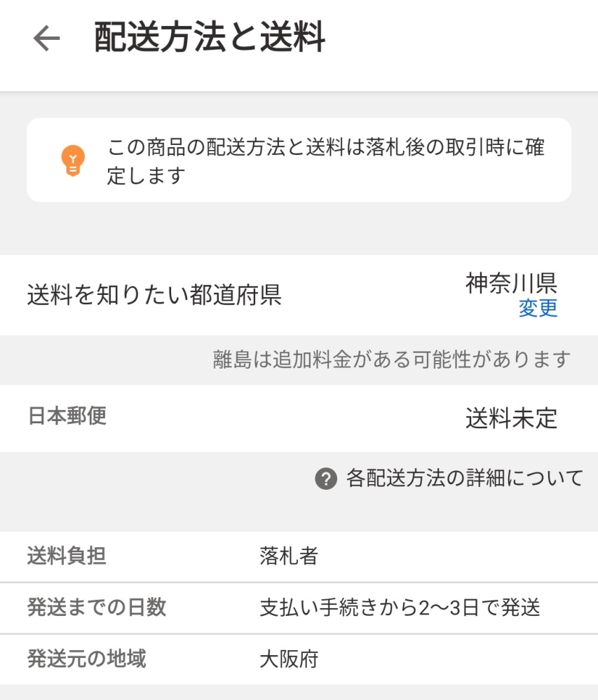Click the 発送までの日数 label
598x700 pixels.
tap(97, 607)
